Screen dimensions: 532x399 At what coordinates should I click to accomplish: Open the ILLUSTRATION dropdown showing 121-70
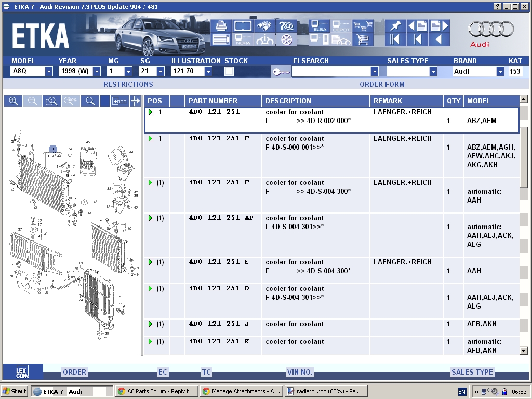[209, 71]
